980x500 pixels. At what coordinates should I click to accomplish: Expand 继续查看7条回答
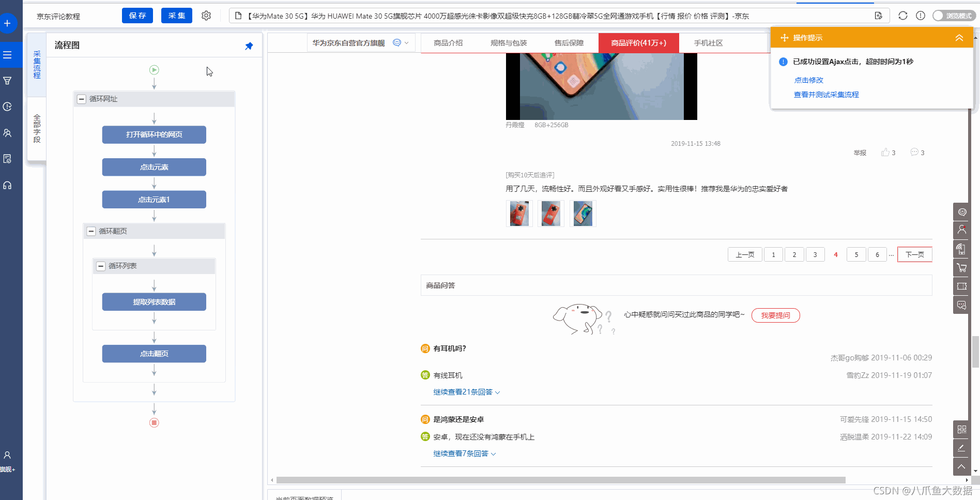pyautogui.click(x=464, y=453)
